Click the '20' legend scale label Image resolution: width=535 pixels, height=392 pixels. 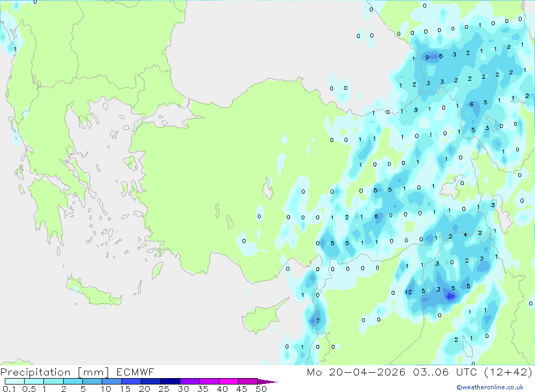pos(144,389)
